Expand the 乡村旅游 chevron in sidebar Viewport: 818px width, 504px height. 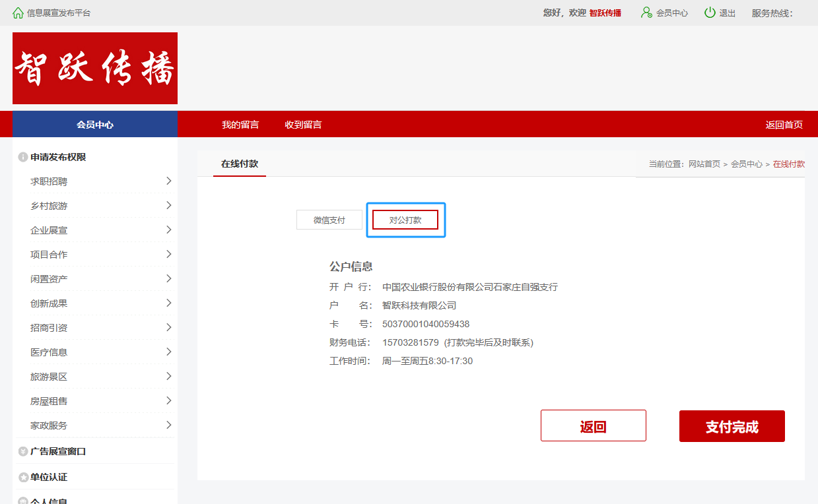click(168, 205)
